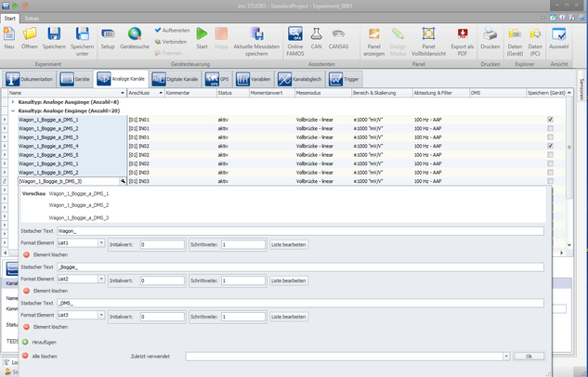
Task: Open the CAN assistant
Action: [x=318, y=35]
